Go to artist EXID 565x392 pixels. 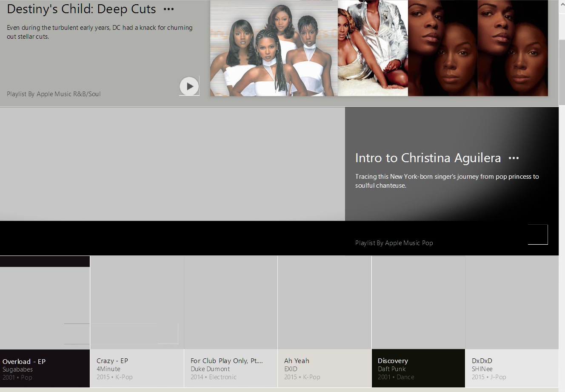coord(291,369)
